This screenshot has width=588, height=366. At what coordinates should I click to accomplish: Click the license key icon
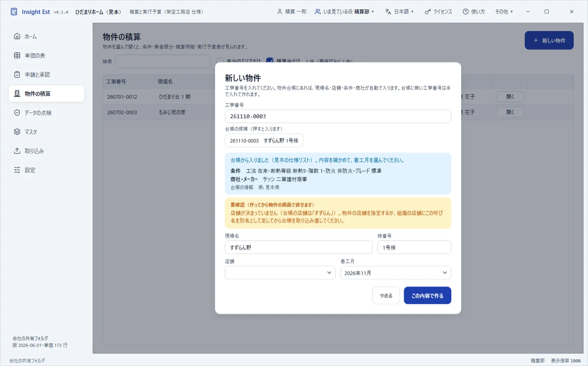[x=427, y=12]
